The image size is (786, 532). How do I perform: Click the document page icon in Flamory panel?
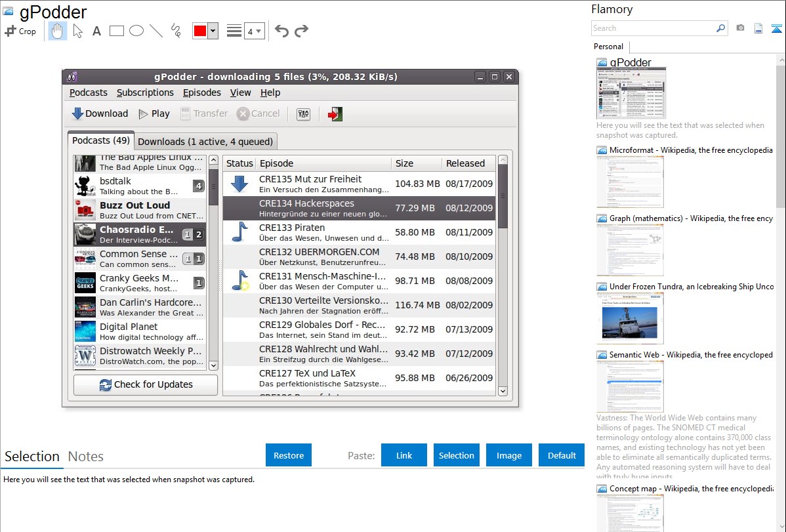pos(758,28)
